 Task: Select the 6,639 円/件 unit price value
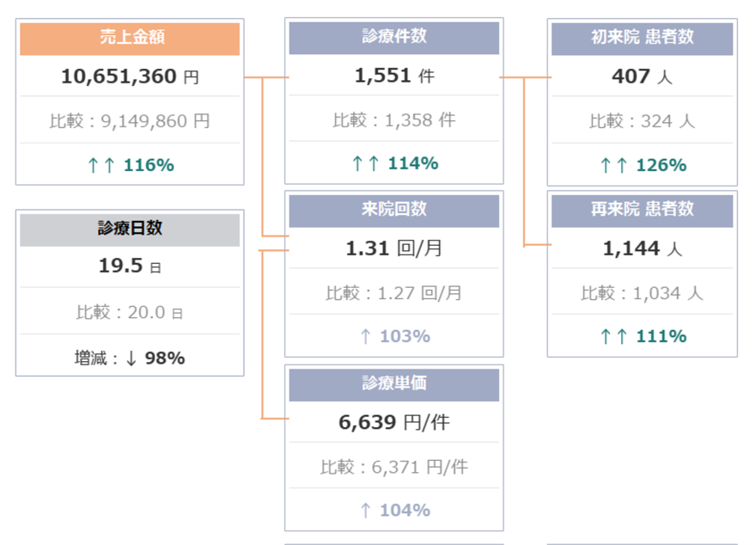394,422
